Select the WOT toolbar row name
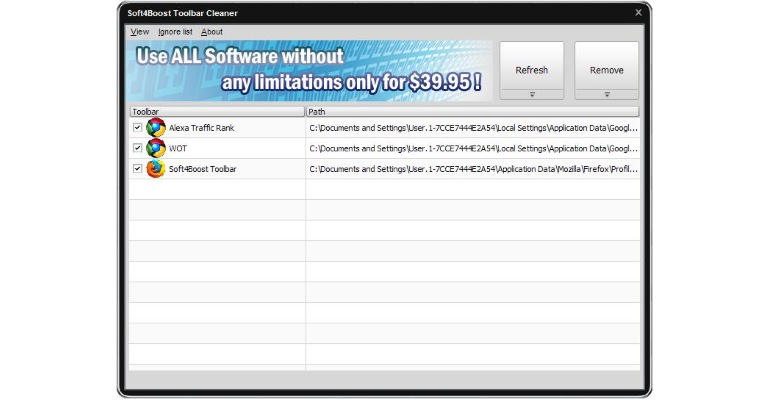770x400 pixels. 178,148
